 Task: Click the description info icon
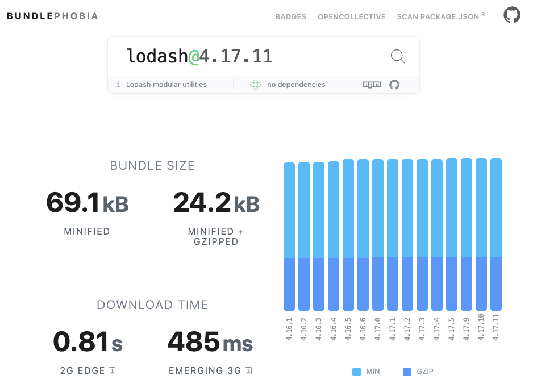tap(118, 84)
